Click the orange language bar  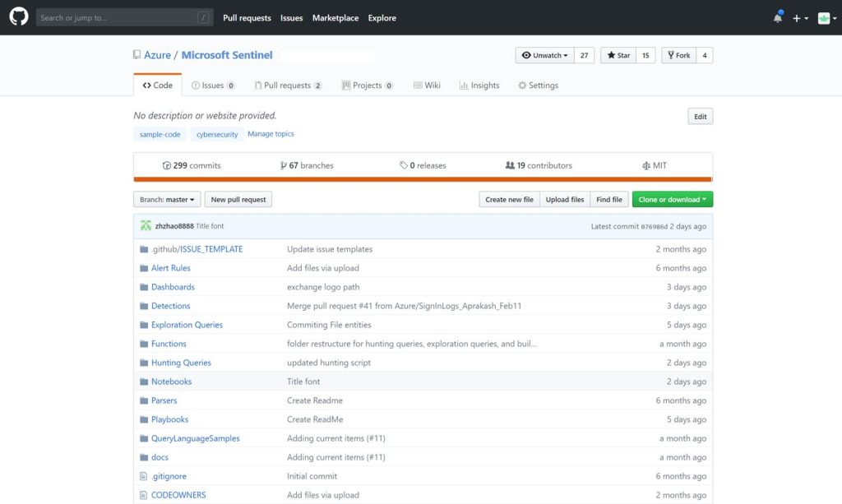click(423, 179)
